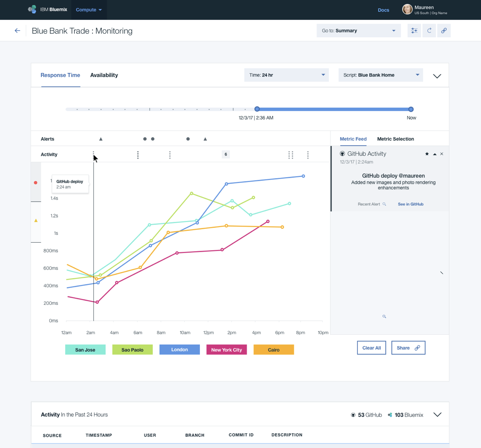This screenshot has height=448, width=481.
Task: Open the Compute dropdown menu
Action: (89, 10)
